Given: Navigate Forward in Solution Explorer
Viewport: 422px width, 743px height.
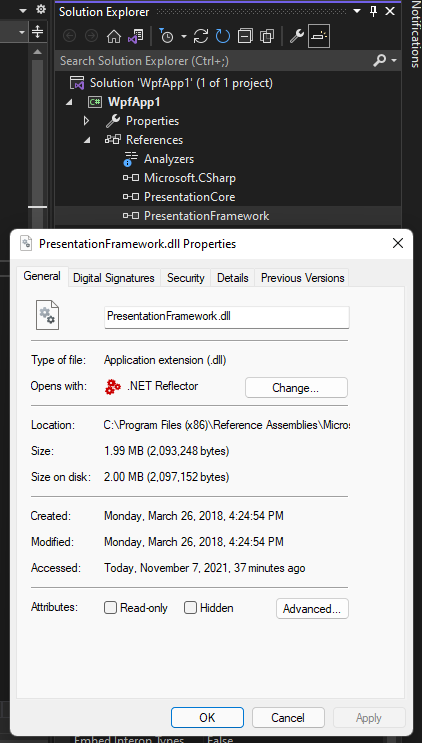Looking at the screenshot, I should point(91,36).
